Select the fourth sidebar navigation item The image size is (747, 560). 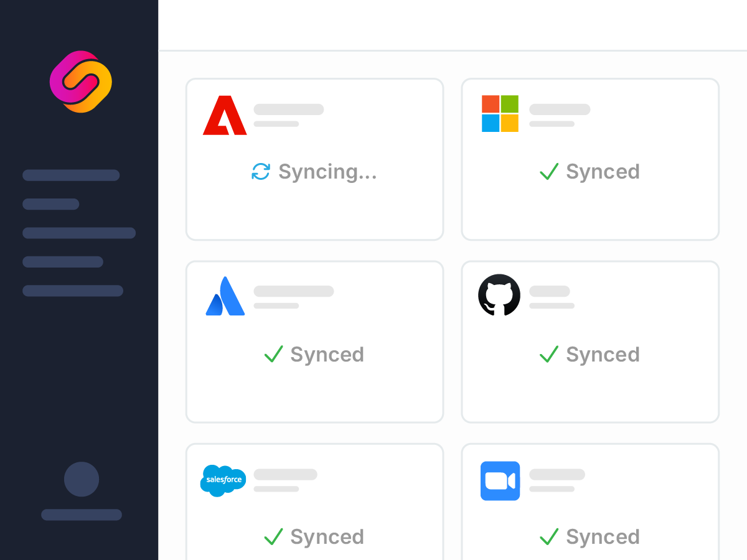(x=63, y=262)
